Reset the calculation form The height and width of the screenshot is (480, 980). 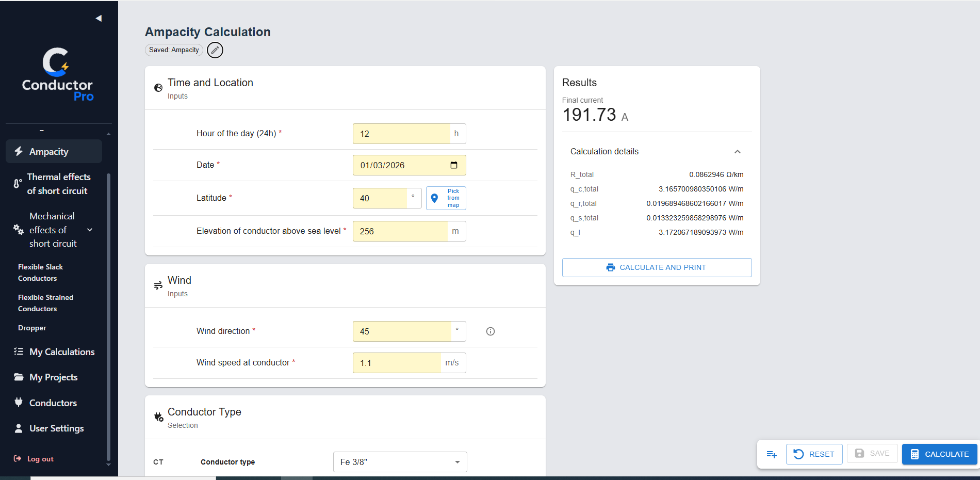tap(814, 454)
